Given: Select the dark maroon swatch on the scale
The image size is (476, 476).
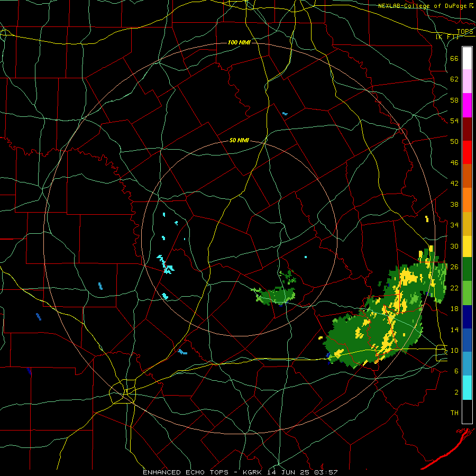Looking at the screenshot, I should (x=467, y=129).
